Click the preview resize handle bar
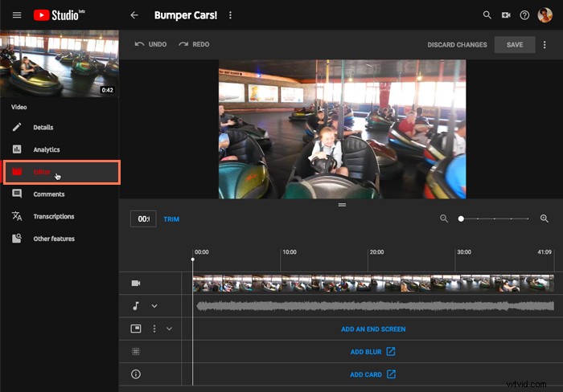The width and height of the screenshot is (563, 392). pyautogui.click(x=342, y=205)
